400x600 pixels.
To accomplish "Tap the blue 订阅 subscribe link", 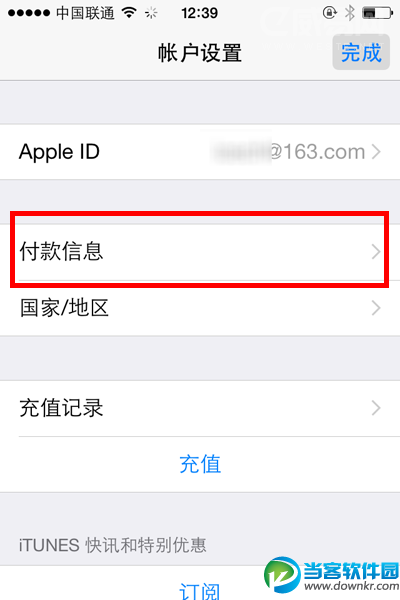I will (200, 591).
